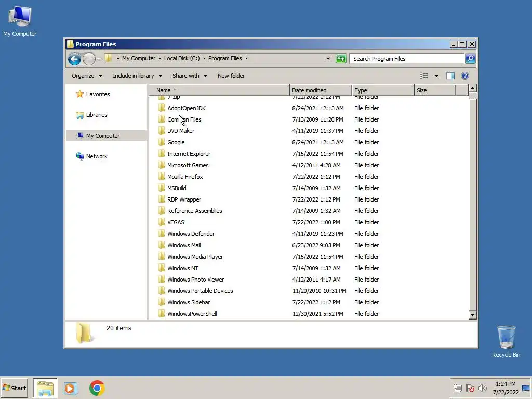
Task: Toggle the preview pane icon
Action: [450, 76]
